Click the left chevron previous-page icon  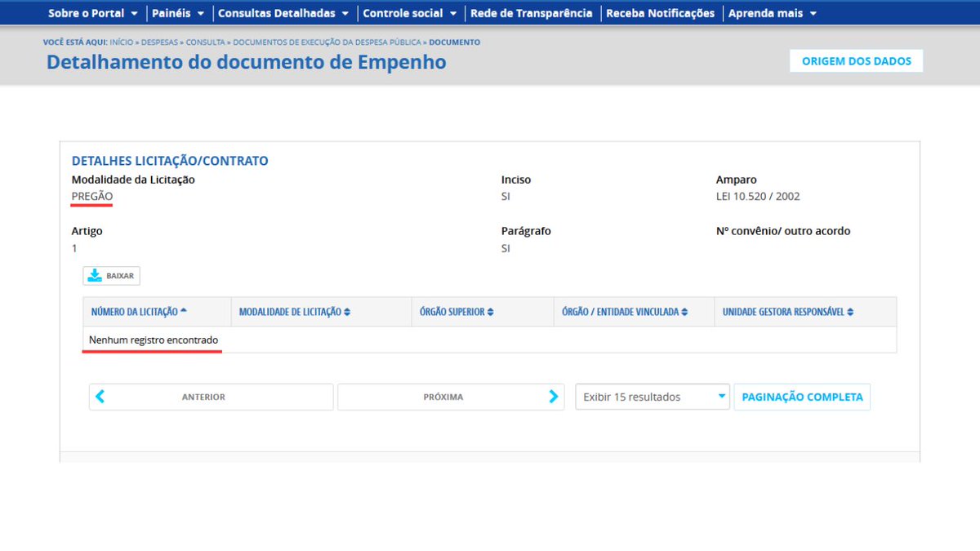click(x=100, y=397)
